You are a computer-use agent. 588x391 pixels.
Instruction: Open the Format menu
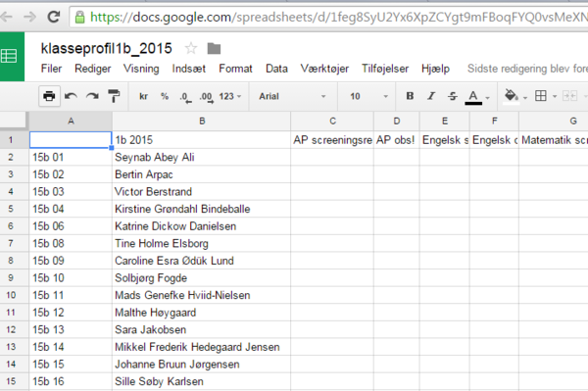click(235, 69)
